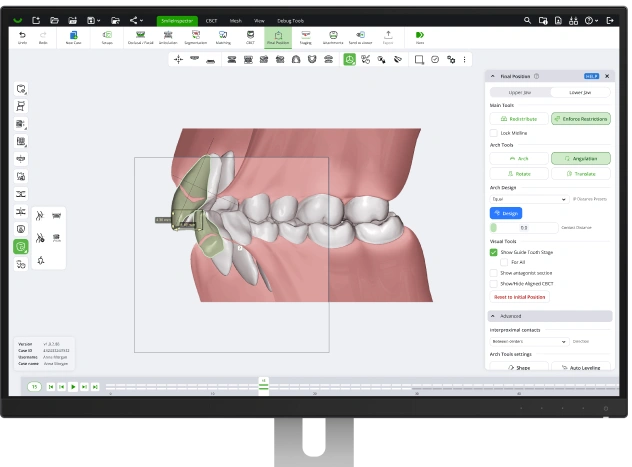Viewport: 632px width, 467px height.
Task: Enable the Lock Midline checkbox
Action: (494, 133)
